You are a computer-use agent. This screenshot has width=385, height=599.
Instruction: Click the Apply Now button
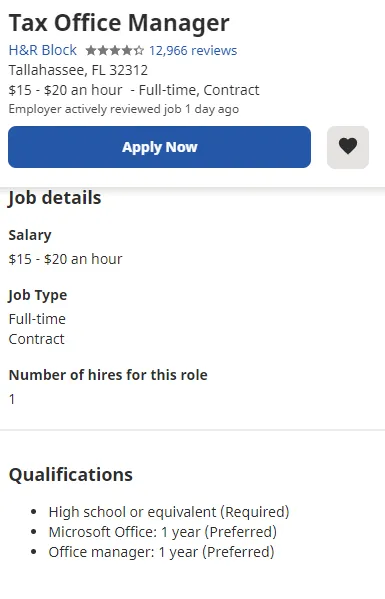(x=159, y=147)
